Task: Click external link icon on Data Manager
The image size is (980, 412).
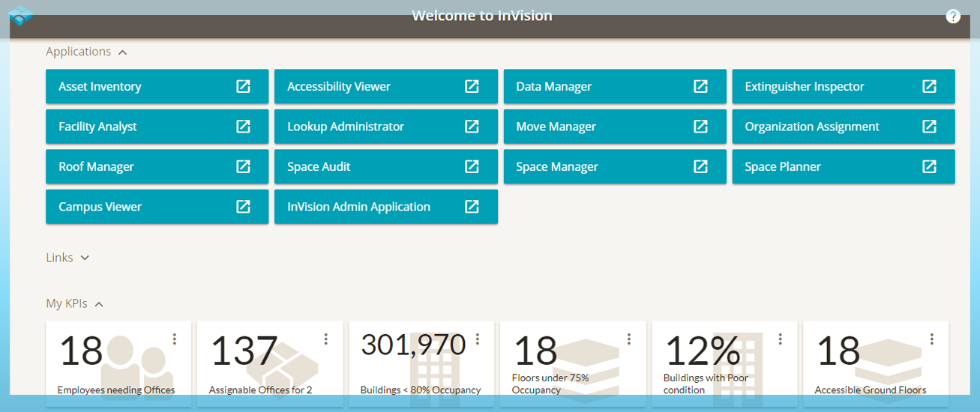Action: click(700, 86)
